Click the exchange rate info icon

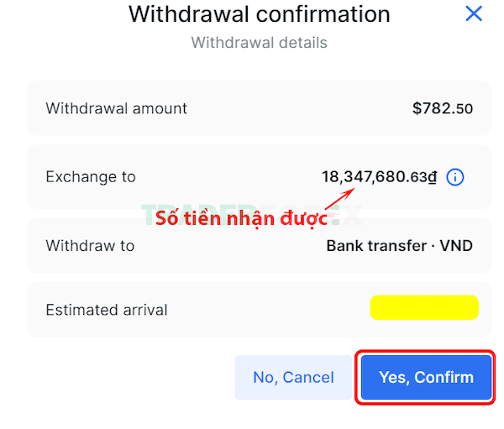pos(454,177)
